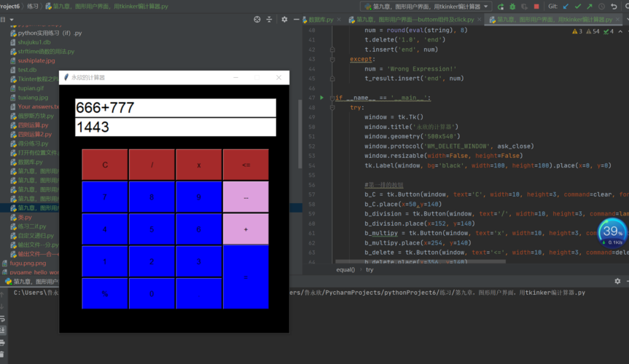The width and height of the screenshot is (629, 364).
Task: Open the run configuration dropdown
Action: (426, 7)
